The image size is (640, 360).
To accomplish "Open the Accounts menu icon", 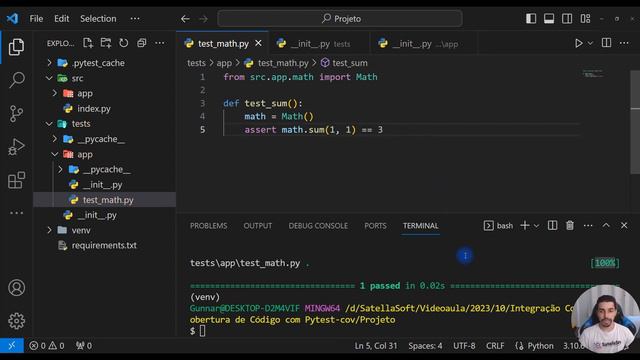I will point(16,288).
